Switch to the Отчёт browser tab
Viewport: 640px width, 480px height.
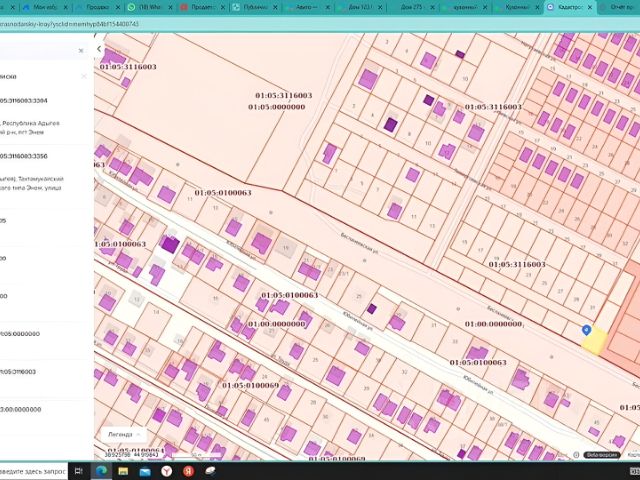coord(618,7)
